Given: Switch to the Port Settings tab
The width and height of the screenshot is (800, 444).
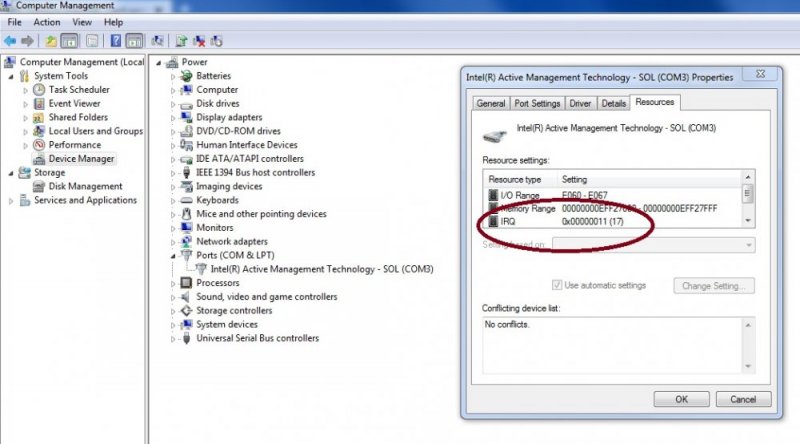Looking at the screenshot, I should (x=536, y=103).
